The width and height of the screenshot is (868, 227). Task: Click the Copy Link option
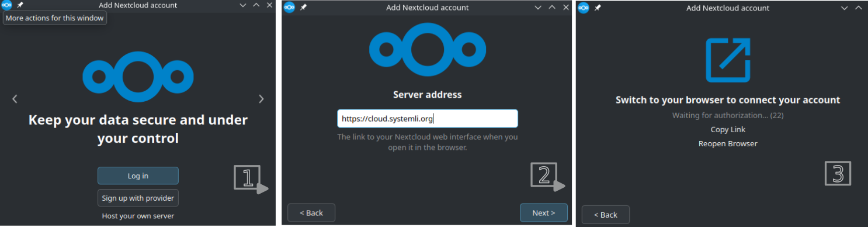click(x=728, y=129)
